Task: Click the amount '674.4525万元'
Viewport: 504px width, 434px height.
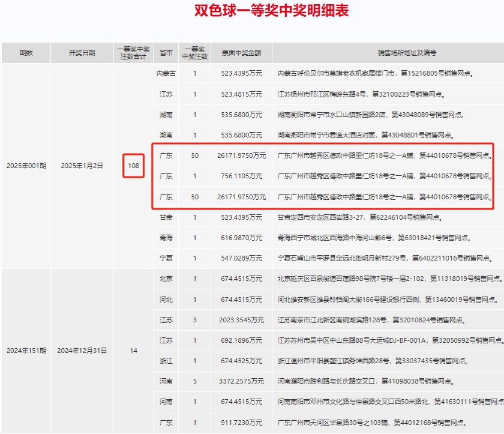Action: tap(241, 361)
